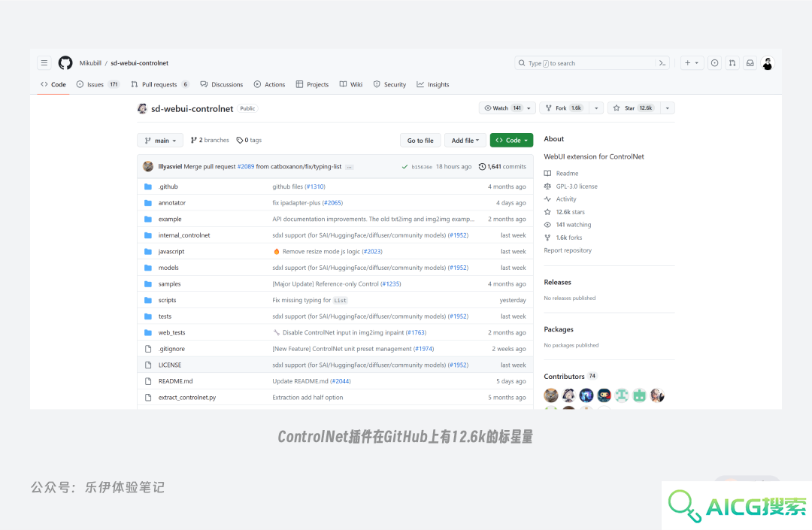Open the Add file dropdown
This screenshot has width=812, height=530.
465,141
